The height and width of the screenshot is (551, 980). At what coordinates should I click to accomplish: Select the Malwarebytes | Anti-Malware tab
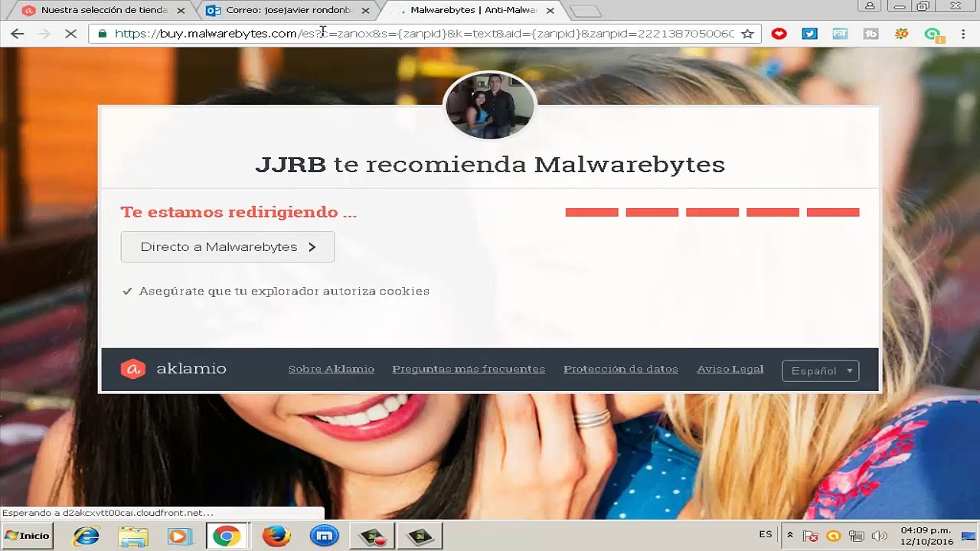click(472, 11)
